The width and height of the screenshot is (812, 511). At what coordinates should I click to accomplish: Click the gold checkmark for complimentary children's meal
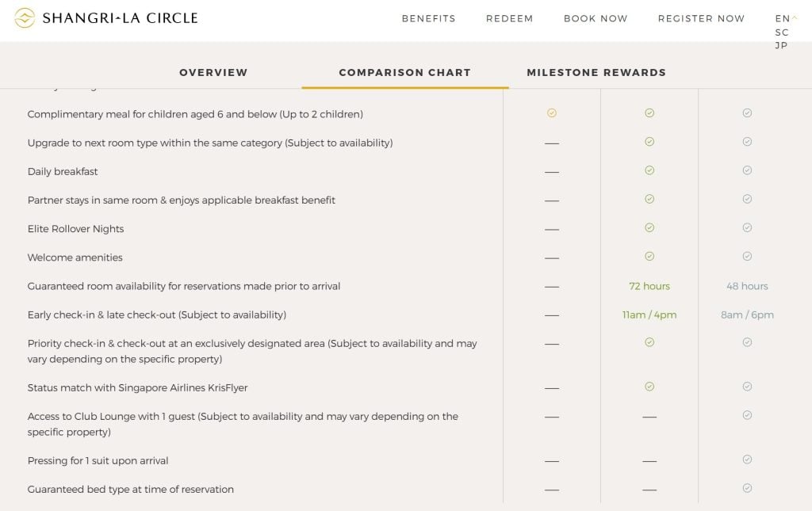(x=552, y=113)
